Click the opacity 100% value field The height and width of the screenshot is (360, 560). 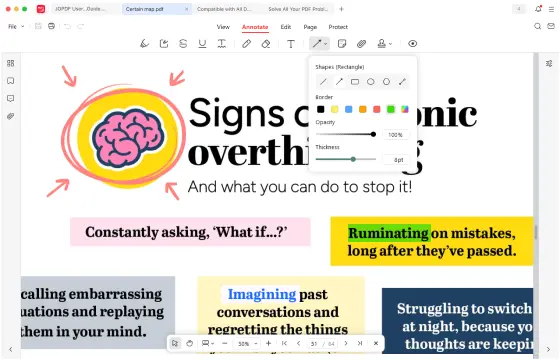(396, 135)
